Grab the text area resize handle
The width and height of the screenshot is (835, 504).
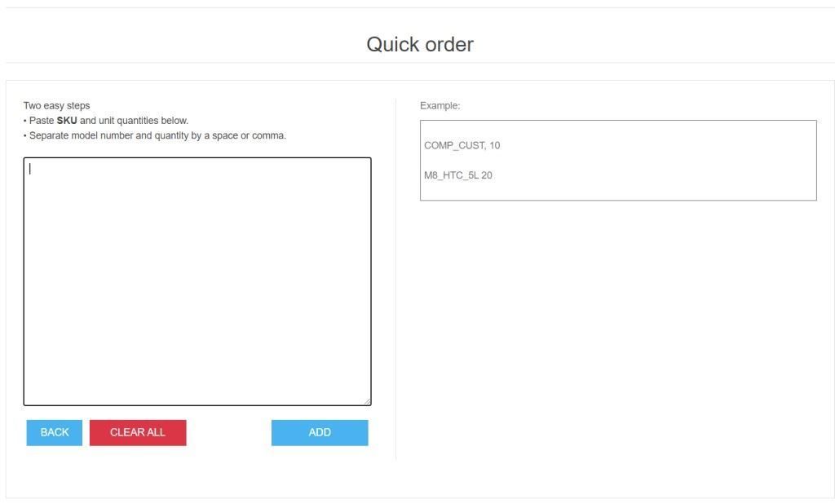pyautogui.click(x=368, y=402)
